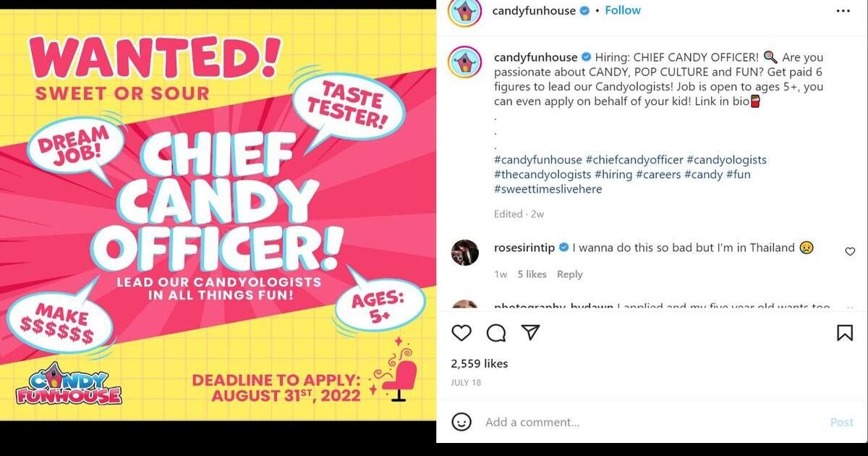Screen dimensions: 868x456
Task: Save the post with the bookmark icon
Action: pyautogui.click(x=843, y=333)
